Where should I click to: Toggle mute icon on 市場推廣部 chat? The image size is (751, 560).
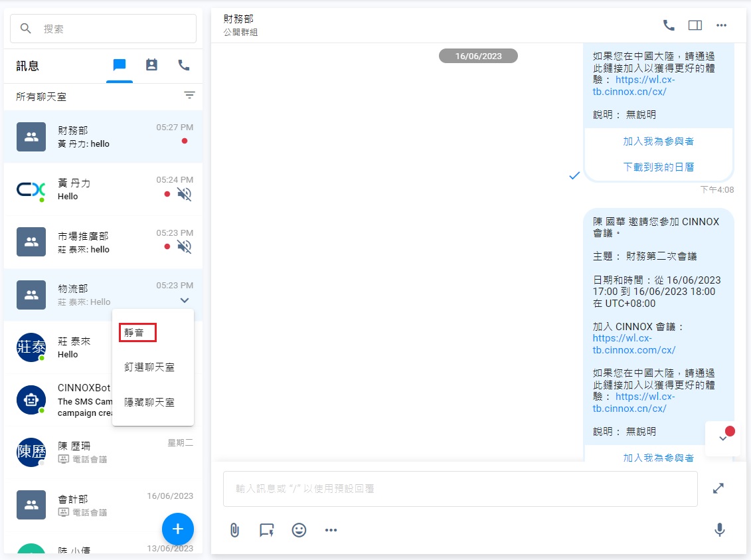pos(183,246)
